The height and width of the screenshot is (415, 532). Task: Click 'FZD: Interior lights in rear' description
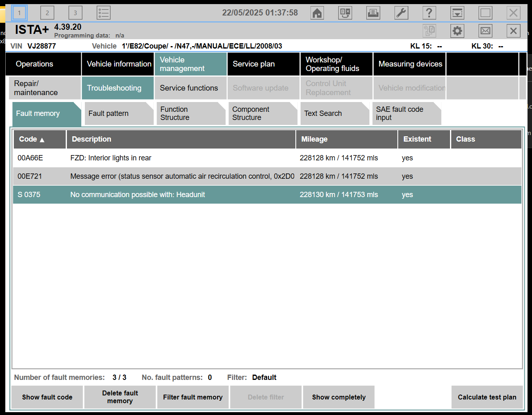111,158
